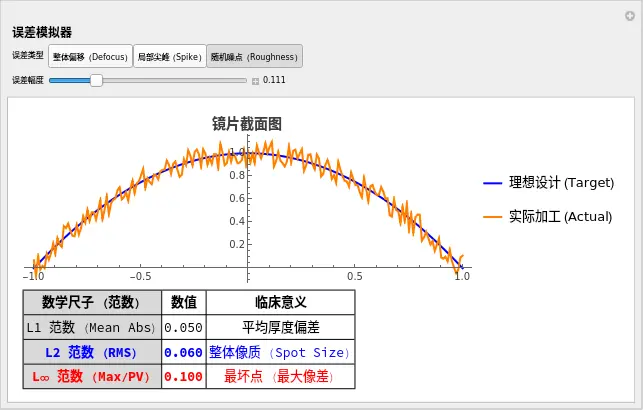Open the panel options plus icon at top-right
This screenshot has height=410, width=643.
pos(630,15)
